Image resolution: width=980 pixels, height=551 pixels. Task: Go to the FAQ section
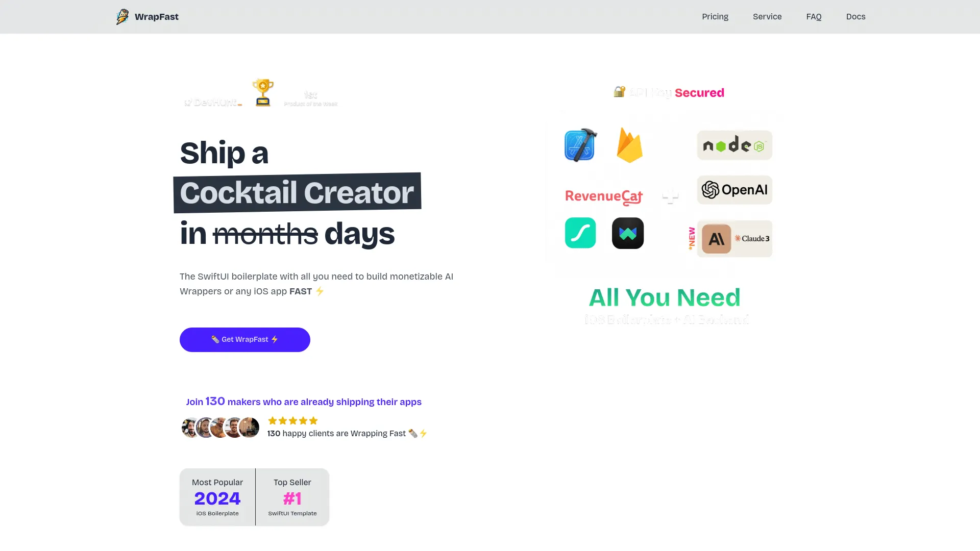point(814,17)
